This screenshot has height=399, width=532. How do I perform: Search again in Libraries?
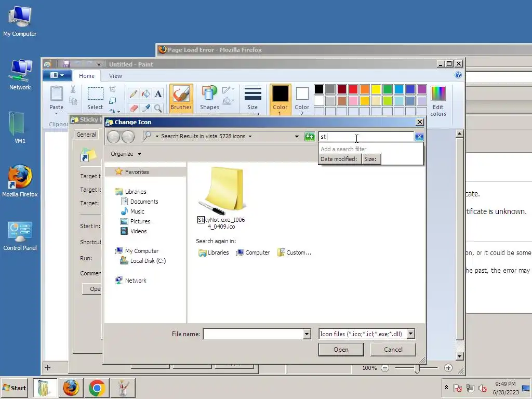pos(214,253)
